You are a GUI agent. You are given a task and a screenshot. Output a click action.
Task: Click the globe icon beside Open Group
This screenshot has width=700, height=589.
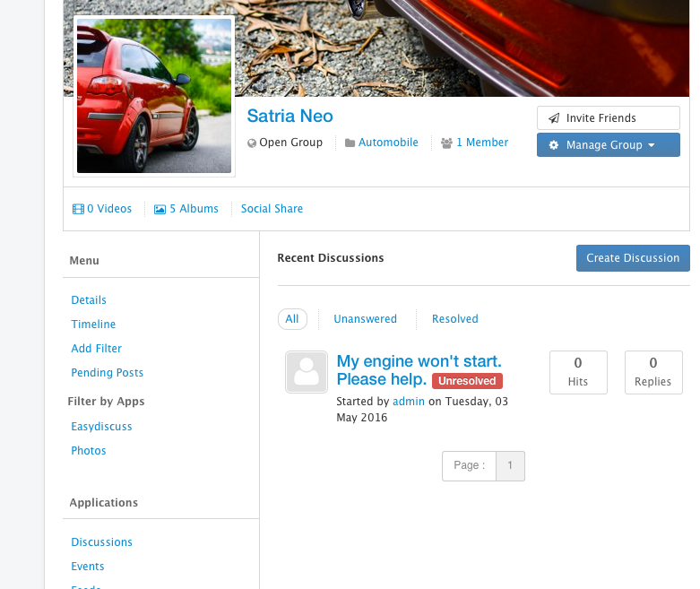coord(252,143)
